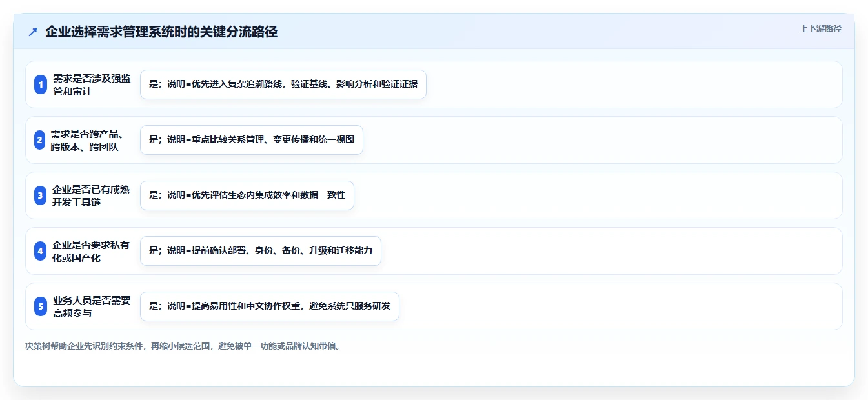This screenshot has height=400, width=868.
Task: Click the heading 企业选择需求管理系统时的关键分流路径
Action: [161, 32]
